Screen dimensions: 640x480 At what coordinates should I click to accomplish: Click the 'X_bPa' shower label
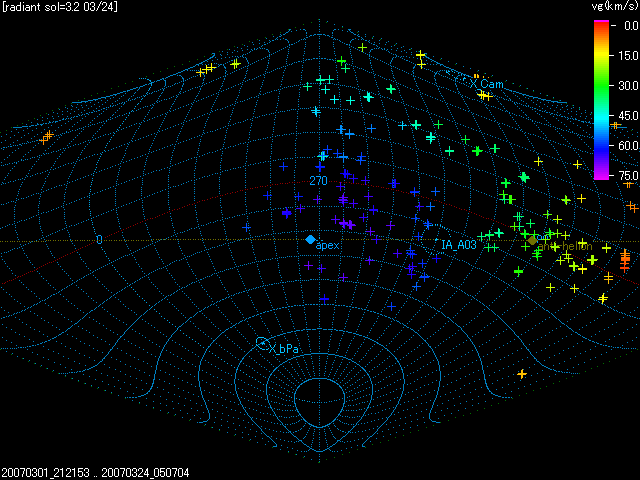[x=284, y=349]
